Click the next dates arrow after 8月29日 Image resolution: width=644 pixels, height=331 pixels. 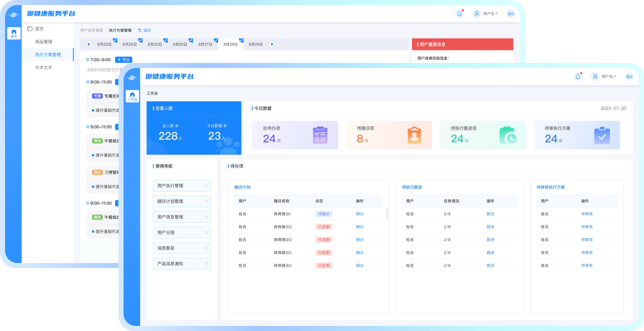(x=272, y=45)
